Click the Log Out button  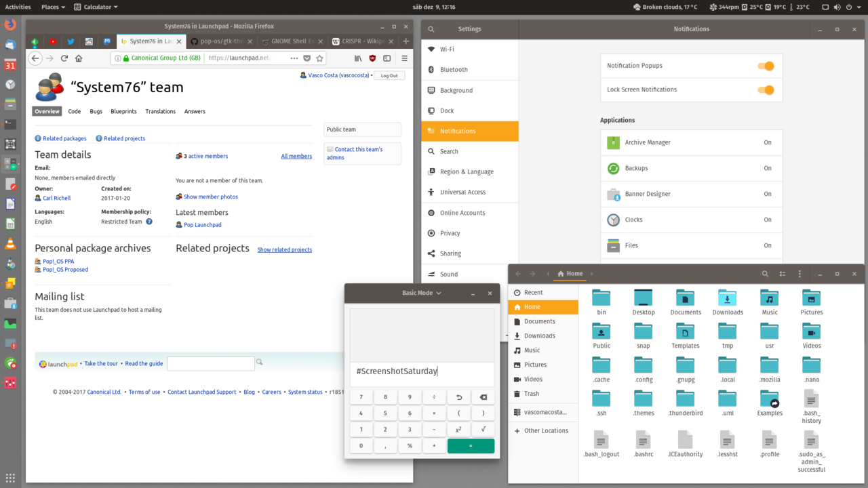click(x=389, y=75)
